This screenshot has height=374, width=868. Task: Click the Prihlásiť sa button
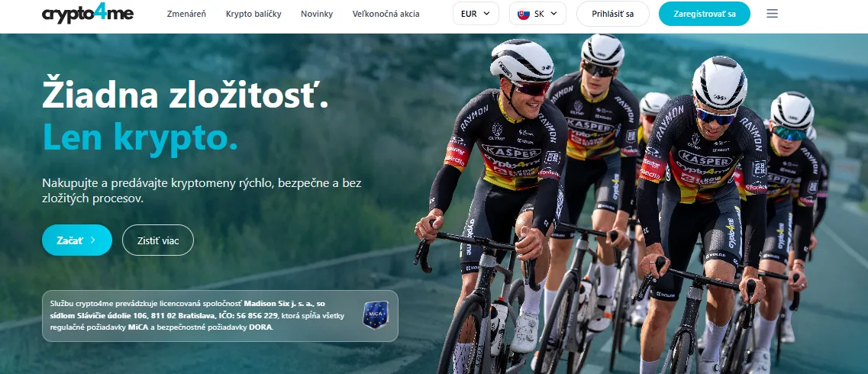point(613,14)
